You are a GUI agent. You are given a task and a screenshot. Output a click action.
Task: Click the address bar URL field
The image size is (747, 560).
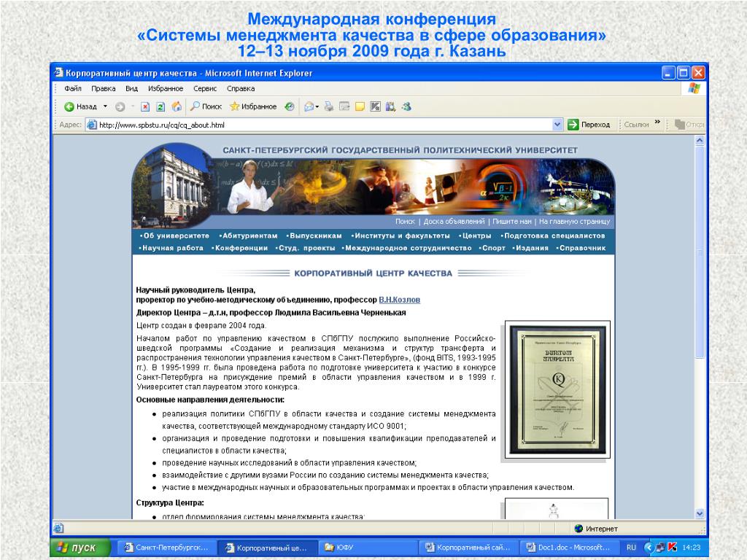[324, 125]
